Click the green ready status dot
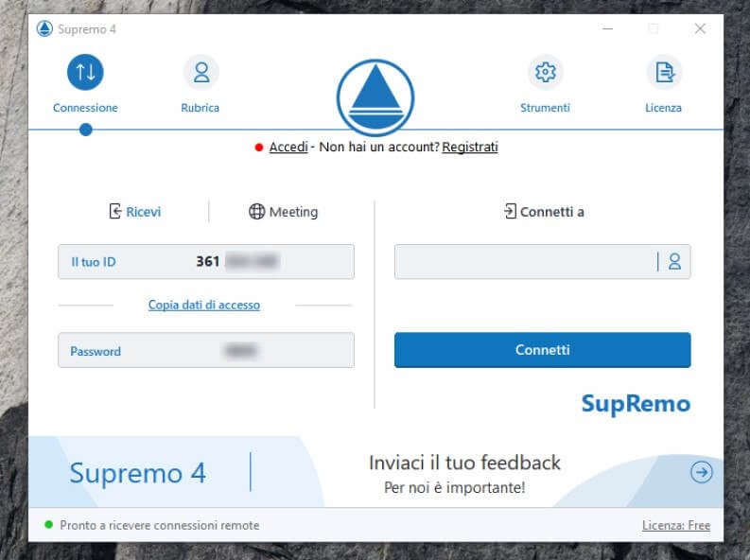 point(48,525)
